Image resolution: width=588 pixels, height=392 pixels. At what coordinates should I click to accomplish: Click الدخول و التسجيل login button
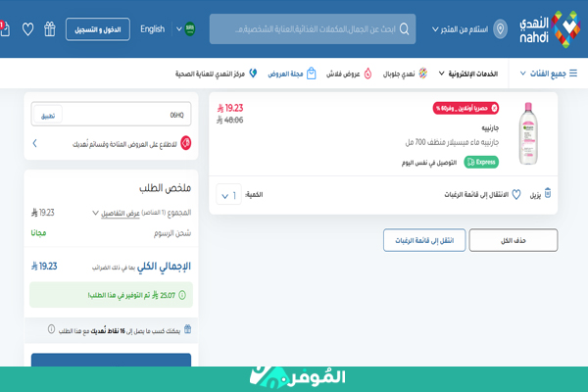coord(97,29)
